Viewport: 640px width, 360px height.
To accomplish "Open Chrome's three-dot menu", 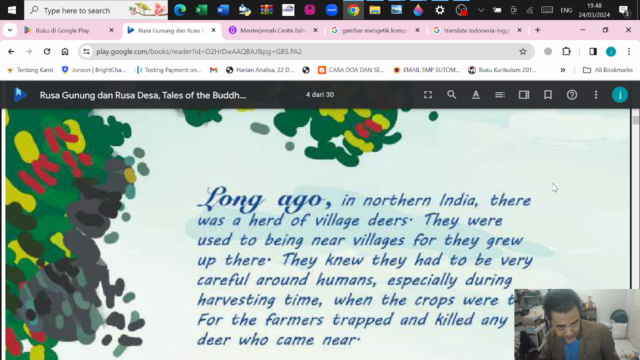I will pyautogui.click(x=629, y=51).
